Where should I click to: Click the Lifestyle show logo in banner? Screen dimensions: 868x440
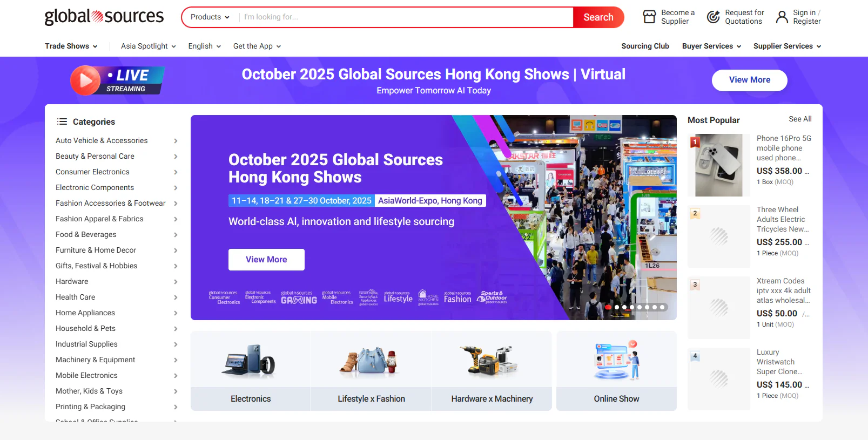(398, 297)
